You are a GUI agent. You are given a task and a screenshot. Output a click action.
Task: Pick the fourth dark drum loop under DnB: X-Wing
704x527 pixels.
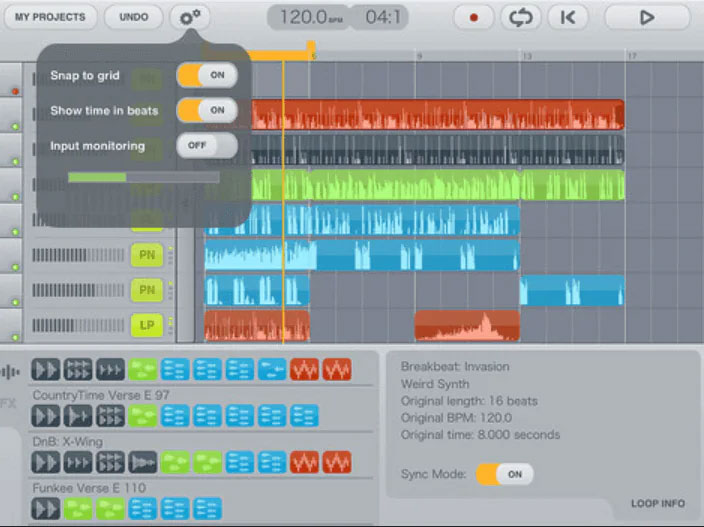point(142,462)
